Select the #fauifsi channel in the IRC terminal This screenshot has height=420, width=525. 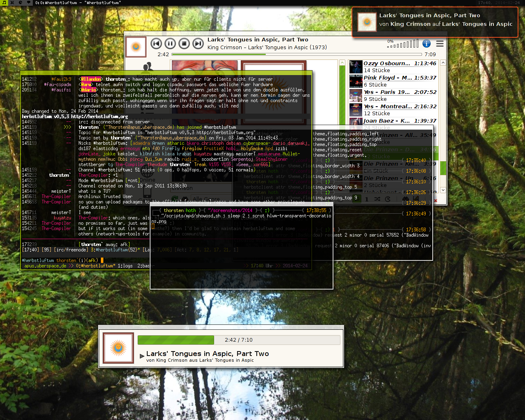point(62,90)
